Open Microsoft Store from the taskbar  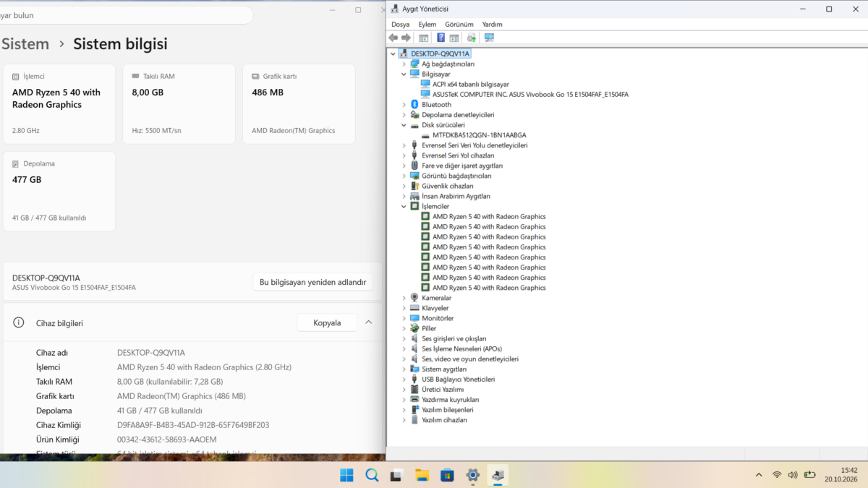[448, 475]
